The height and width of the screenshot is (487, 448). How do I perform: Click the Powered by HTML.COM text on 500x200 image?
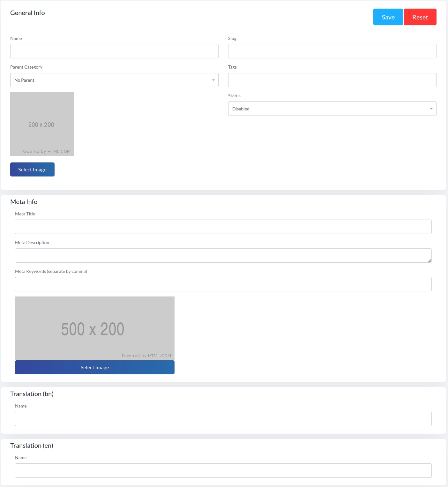pyautogui.click(x=146, y=356)
